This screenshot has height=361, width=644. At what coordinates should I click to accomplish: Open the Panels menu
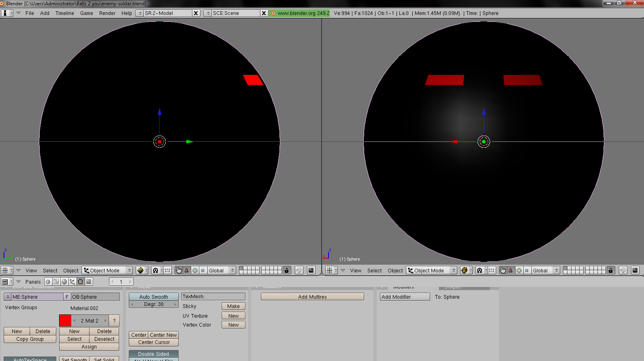click(33, 282)
